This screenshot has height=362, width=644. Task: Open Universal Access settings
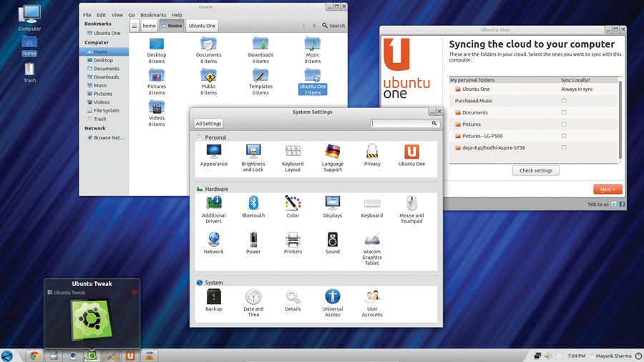(332, 303)
